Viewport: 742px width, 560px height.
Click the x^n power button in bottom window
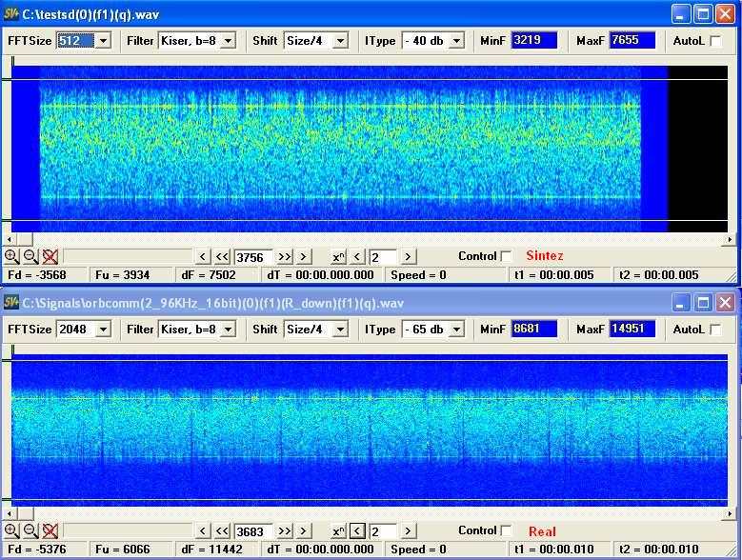[x=338, y=530]
